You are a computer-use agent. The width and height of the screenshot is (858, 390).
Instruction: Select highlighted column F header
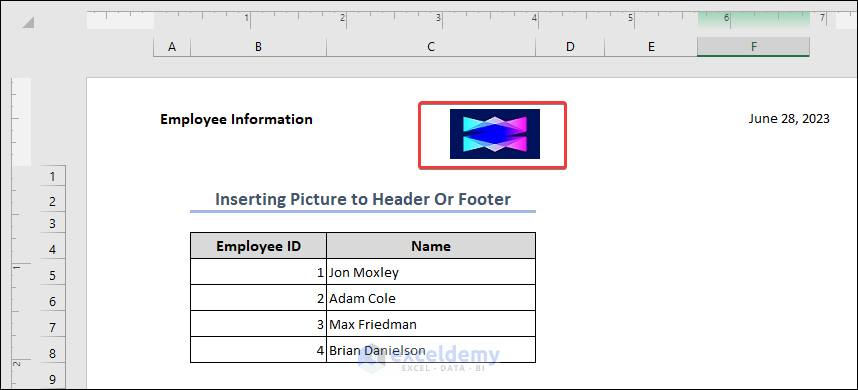click(x=753, y=47)
